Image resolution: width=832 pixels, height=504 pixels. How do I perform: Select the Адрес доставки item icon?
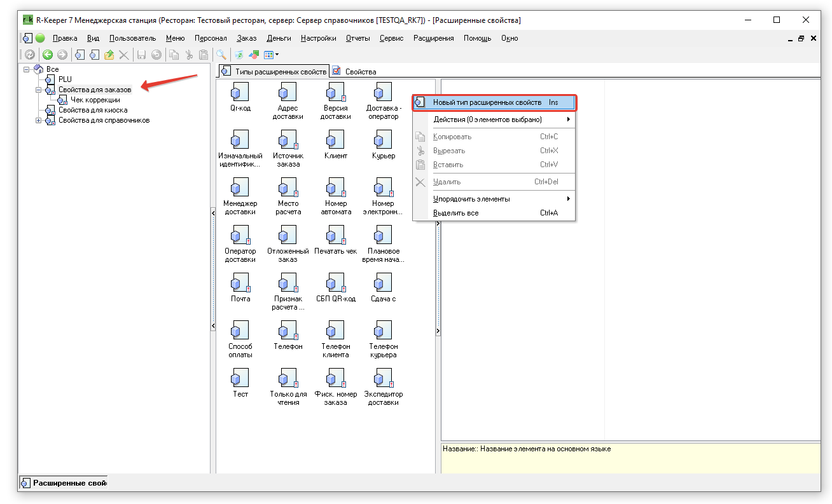coord(288,92)
